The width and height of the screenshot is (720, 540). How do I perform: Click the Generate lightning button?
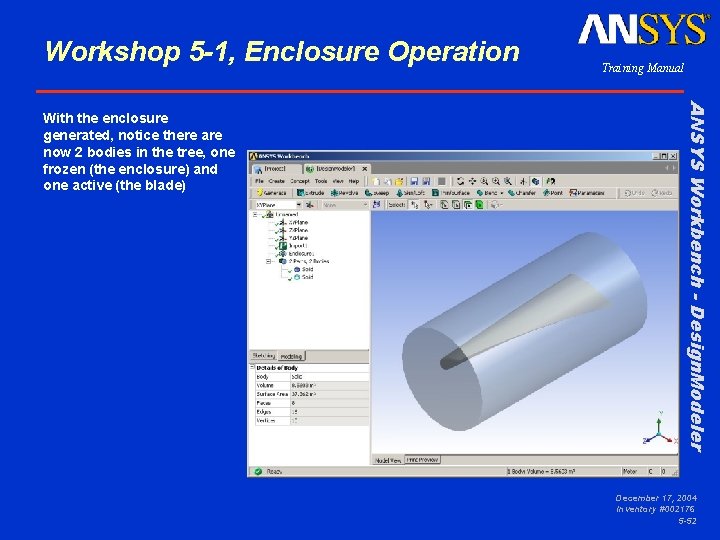coord(271,193)
